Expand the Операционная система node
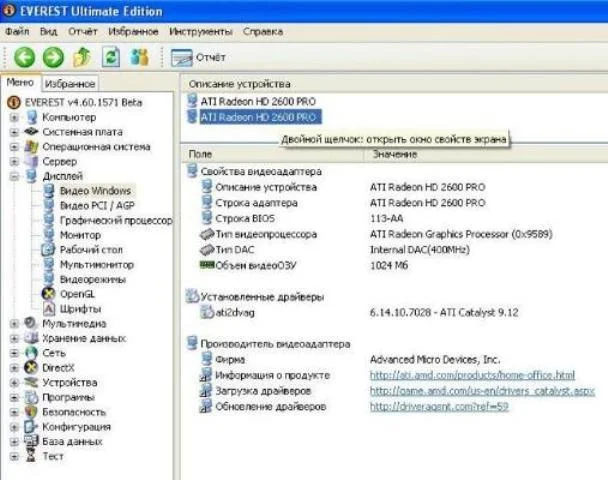608x480 pixels. click(14, 147)
